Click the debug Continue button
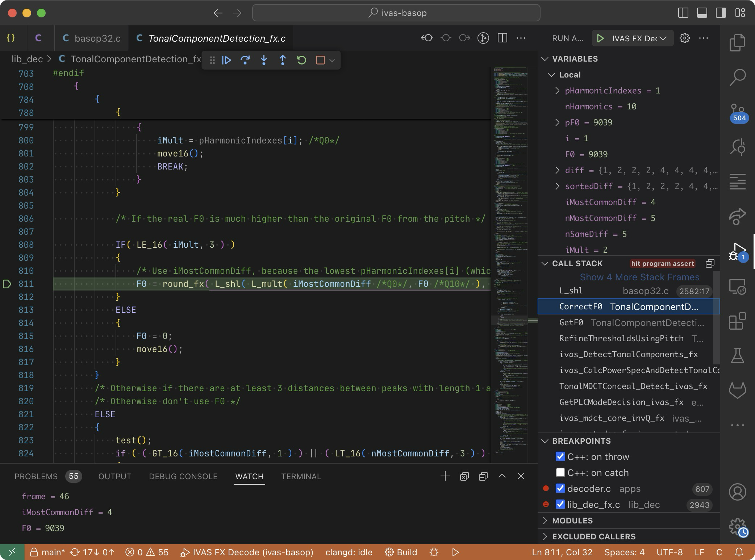 [226, 60]
